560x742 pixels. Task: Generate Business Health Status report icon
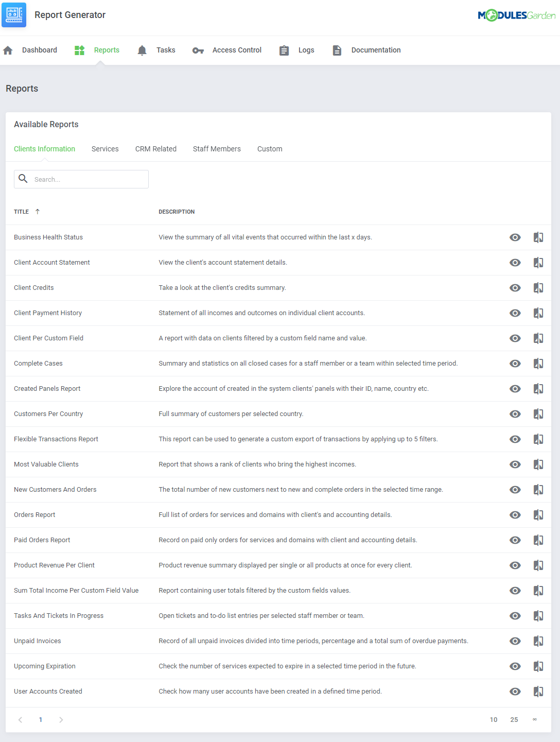point(538,237)
